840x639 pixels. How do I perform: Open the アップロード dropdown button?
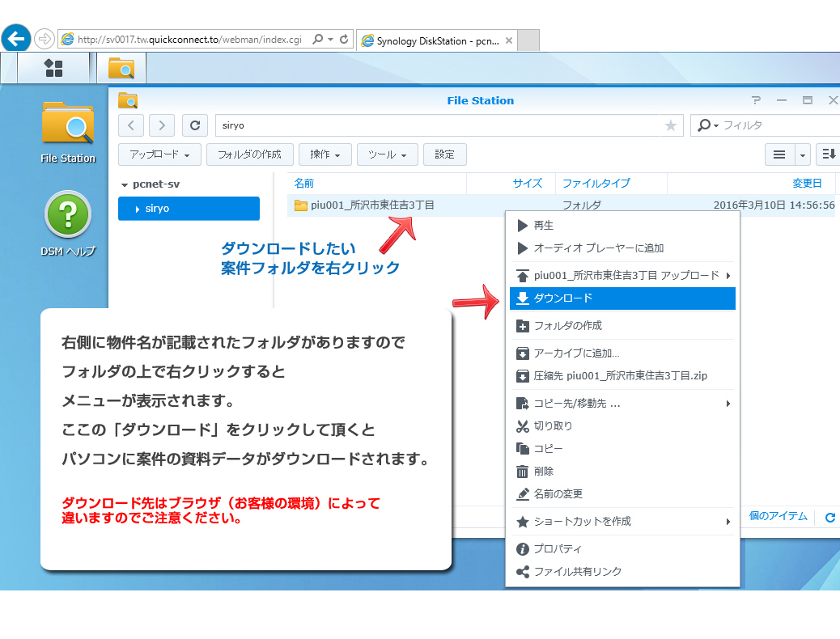coord(159,154)
